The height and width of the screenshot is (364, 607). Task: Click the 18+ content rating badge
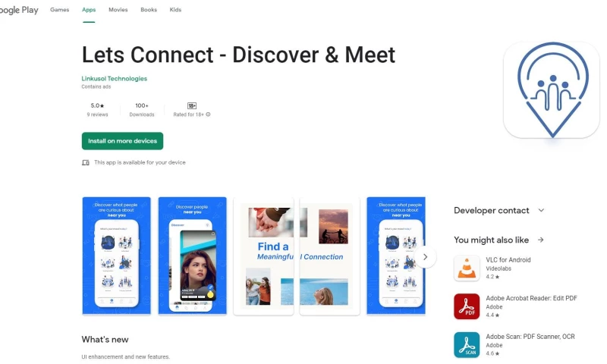[x=192, y=105]
